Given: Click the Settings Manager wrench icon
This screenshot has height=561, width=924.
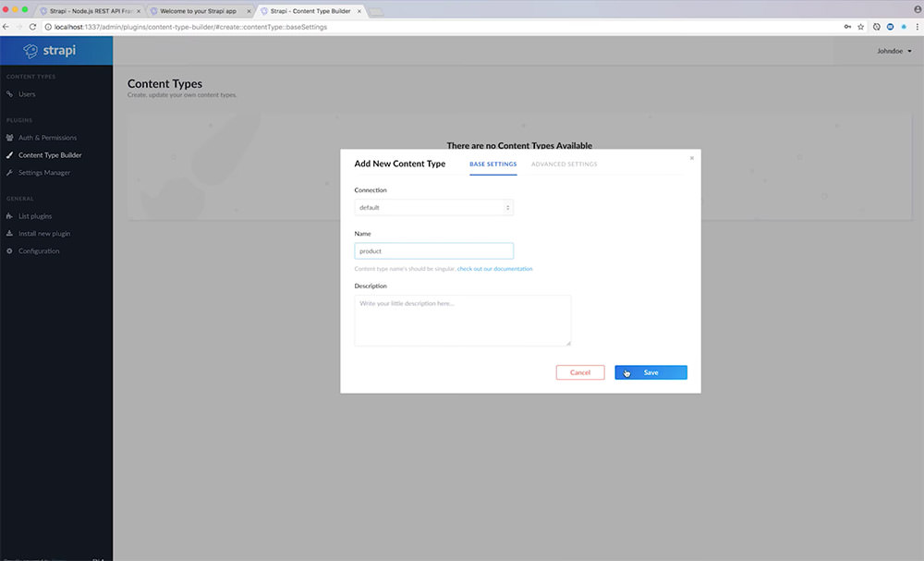Looking at the screenshot, I should [9, 173].
